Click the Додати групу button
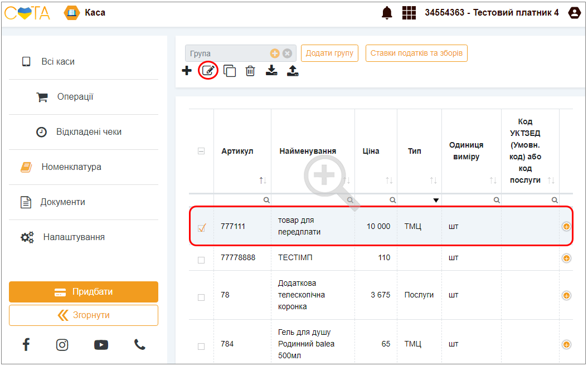The image size is (588, 366). (x=329, y=53)
